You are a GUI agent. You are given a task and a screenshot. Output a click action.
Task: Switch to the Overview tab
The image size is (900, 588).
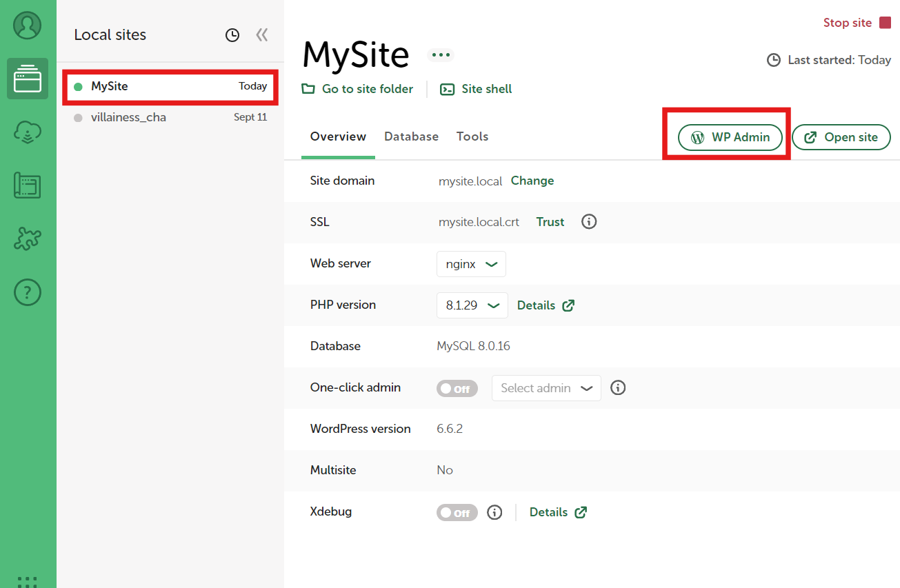(x=338, y=136)
